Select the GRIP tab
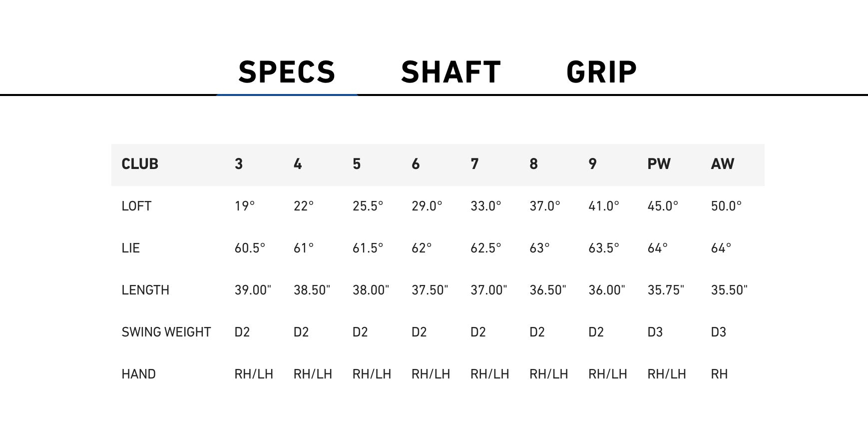The image size is (868, 434). [x=601, y=72]
